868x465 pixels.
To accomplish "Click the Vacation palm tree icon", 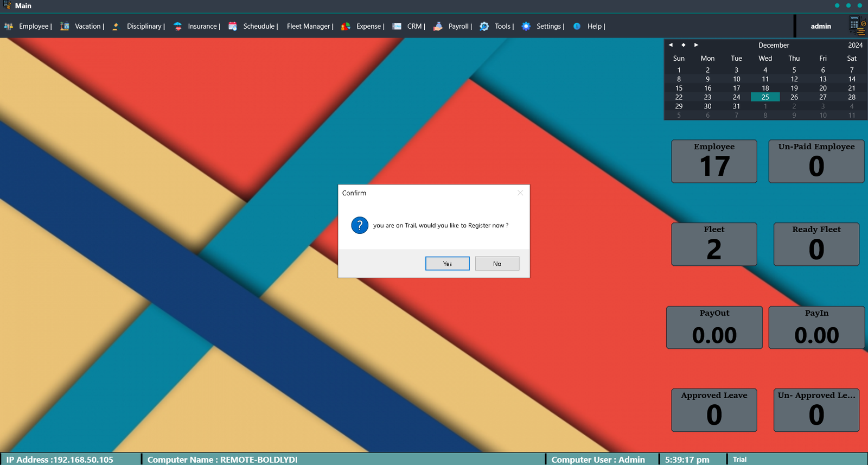I will tap(65, 26).
